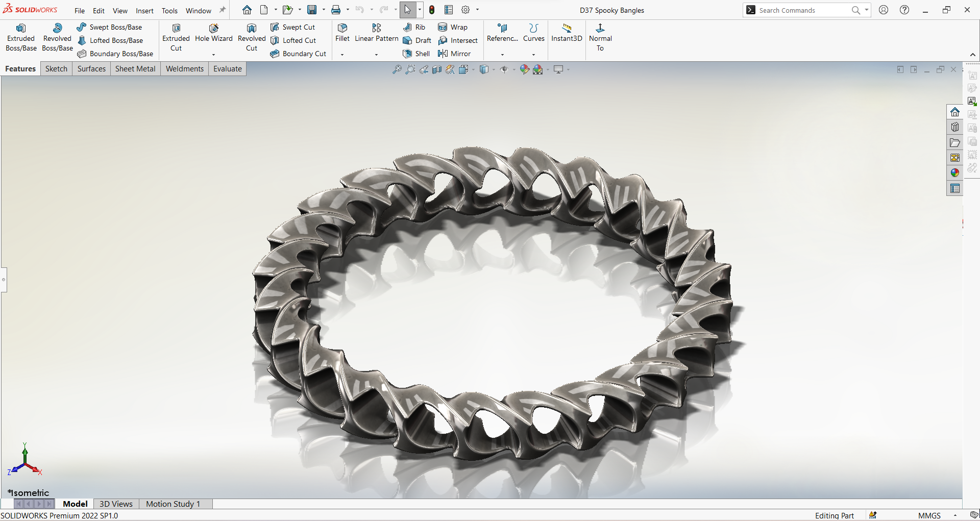Expand the Fillet dropdown arrow
Screen dimensions: 980x521
342,54
